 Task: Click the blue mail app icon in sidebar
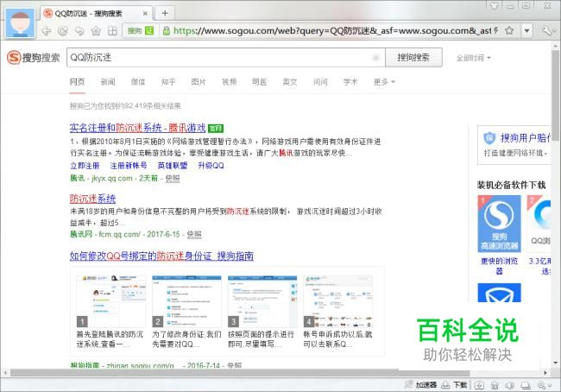pos(499,293)
